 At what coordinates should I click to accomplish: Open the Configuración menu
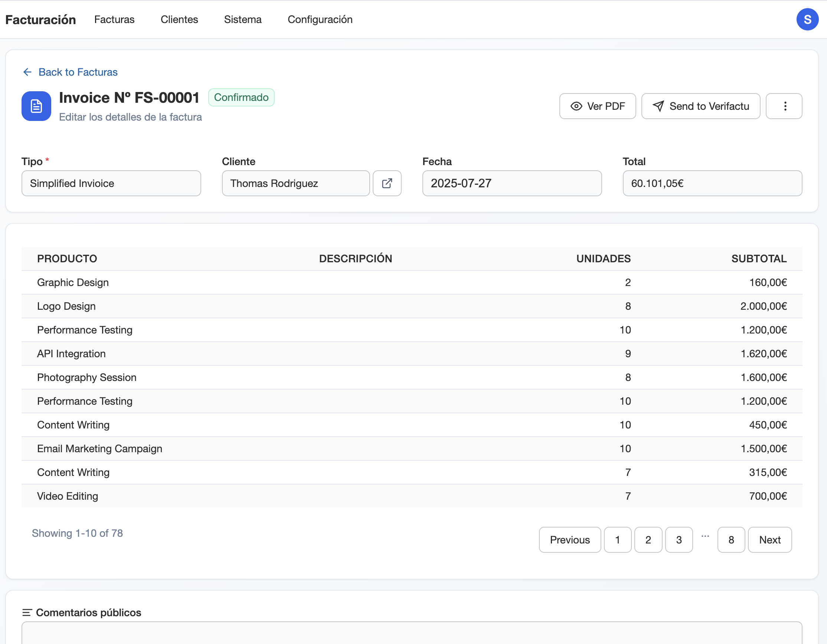320,19
